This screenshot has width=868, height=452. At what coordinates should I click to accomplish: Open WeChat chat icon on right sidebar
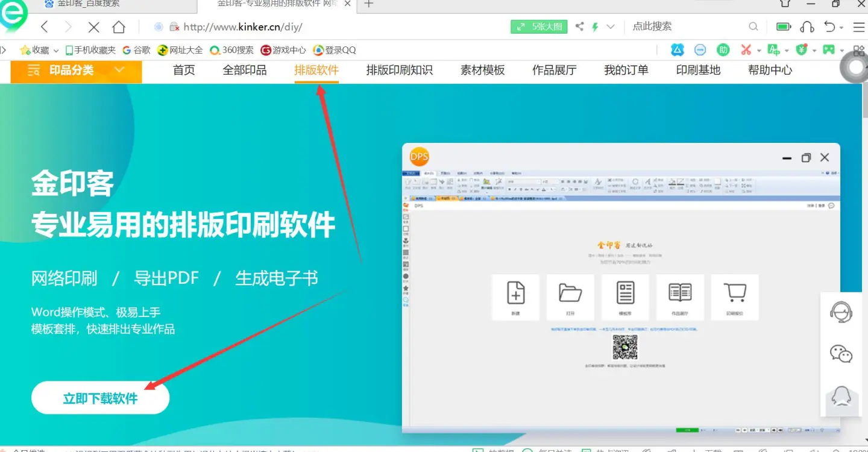click(841, 354)
